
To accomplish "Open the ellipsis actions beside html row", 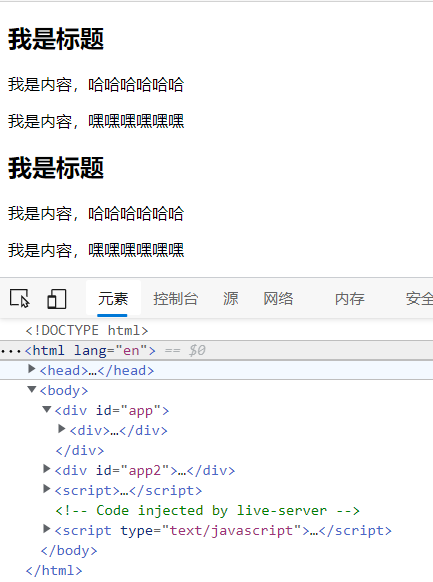I will click(x=11, y=351).
